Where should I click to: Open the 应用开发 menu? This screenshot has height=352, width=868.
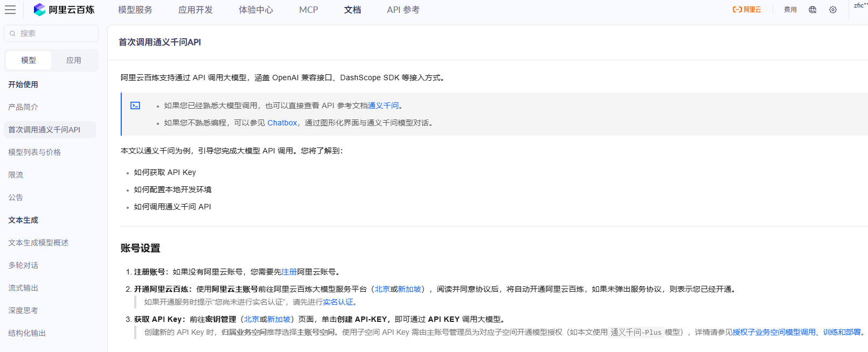coord(196,10)
